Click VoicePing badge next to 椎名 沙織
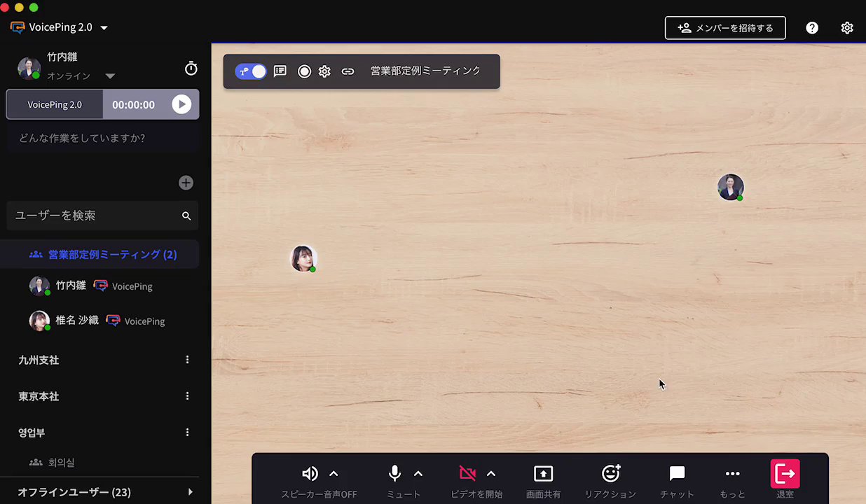Viewport: 866px width, 504px height. (135, 321)
